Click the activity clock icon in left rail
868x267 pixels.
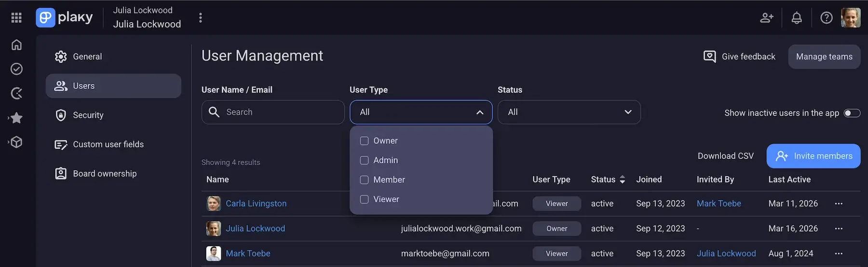coord(16,93)
